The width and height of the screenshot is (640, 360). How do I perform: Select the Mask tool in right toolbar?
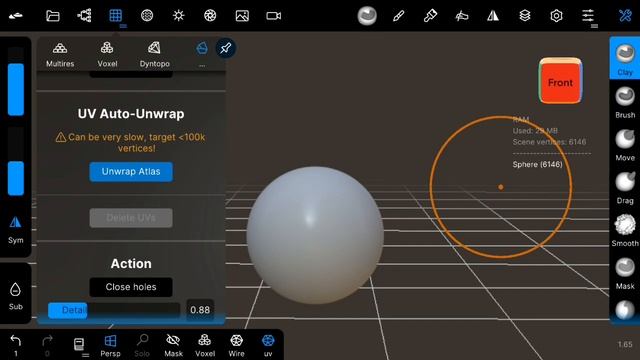click(x=625, y=273)
